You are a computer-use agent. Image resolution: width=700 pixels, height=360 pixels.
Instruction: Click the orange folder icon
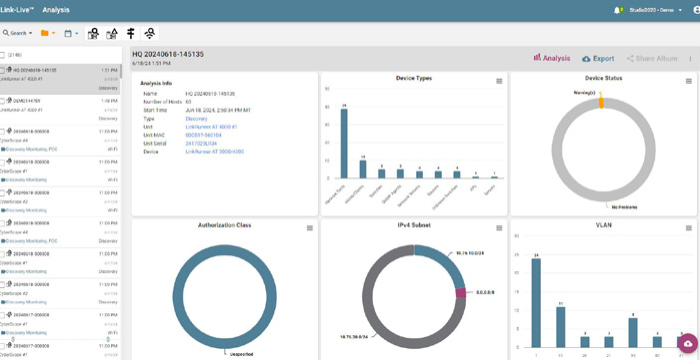45,33
